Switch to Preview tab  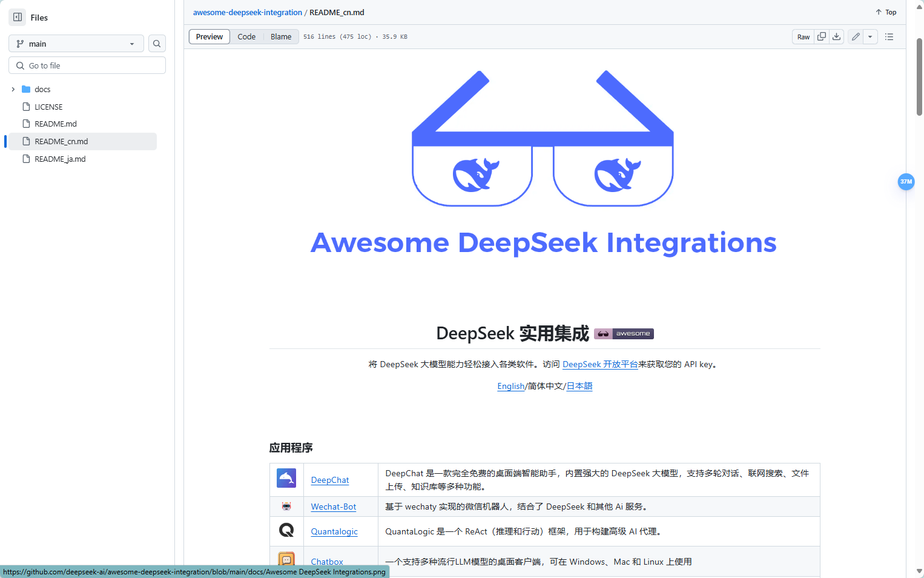click(x=210, y=36)
